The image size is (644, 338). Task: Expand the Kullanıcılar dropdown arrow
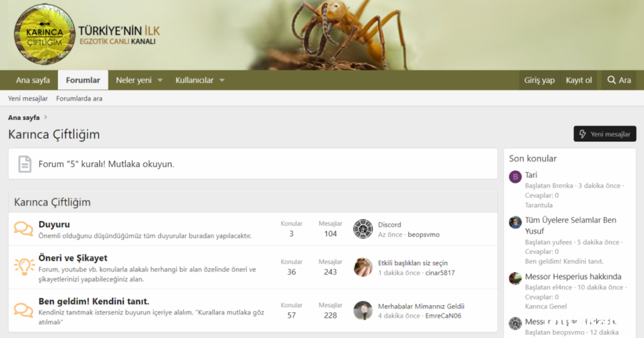coord(221,80)
